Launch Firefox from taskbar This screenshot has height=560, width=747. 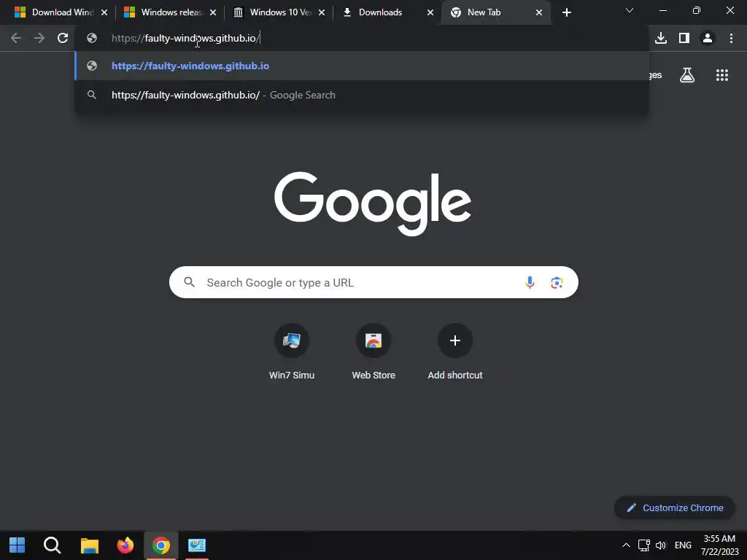pos(125,545)
